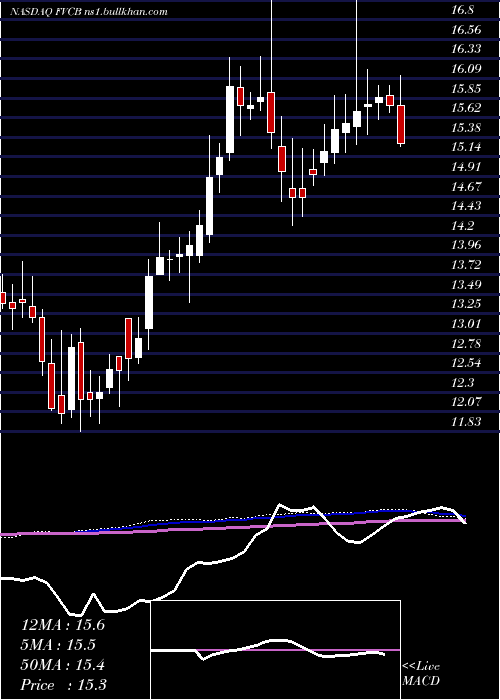This screenshot has width=500, height=700.
Task: Click the 15.85 price axis label
Action: (x=466, y=88)
